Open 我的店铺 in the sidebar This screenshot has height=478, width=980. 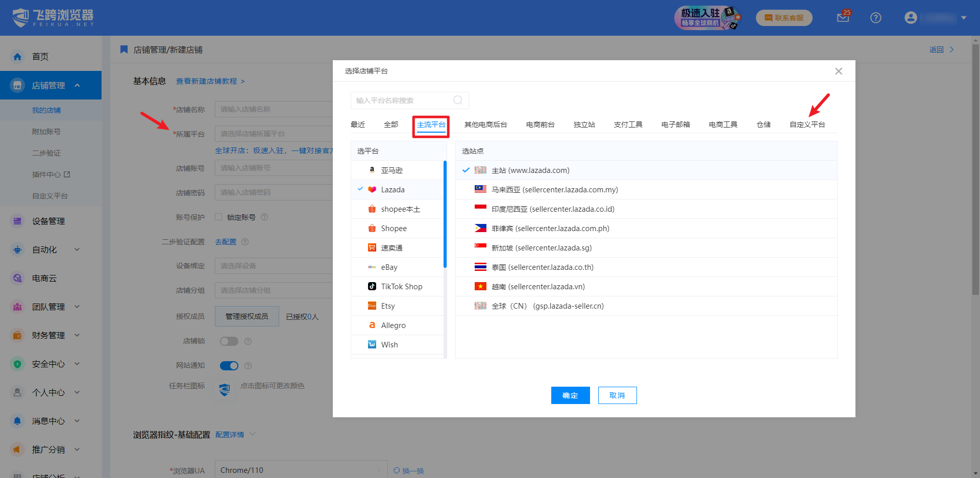(46, 110)
